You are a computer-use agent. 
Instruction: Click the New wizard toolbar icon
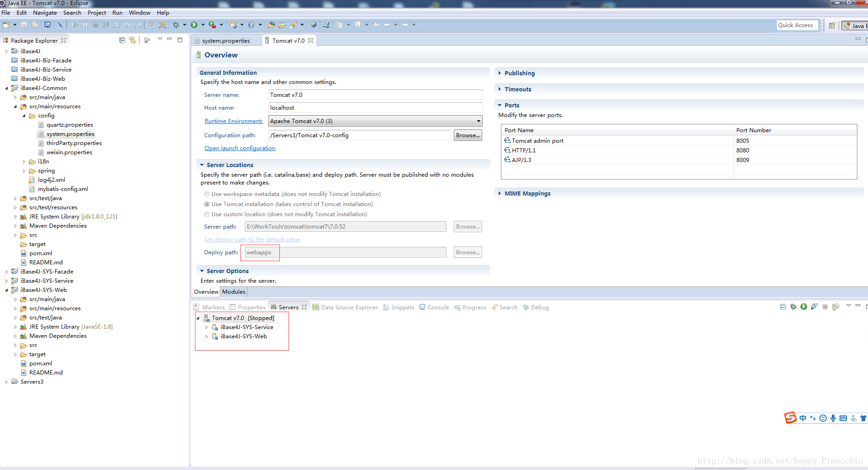point(6,25)
